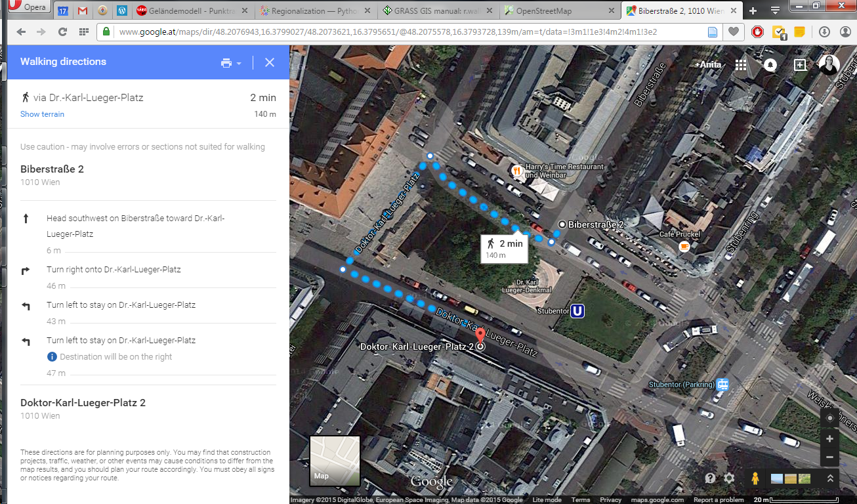Expand the imagery explore strip
Screen dimensions: 857x504
pos(831,478)
